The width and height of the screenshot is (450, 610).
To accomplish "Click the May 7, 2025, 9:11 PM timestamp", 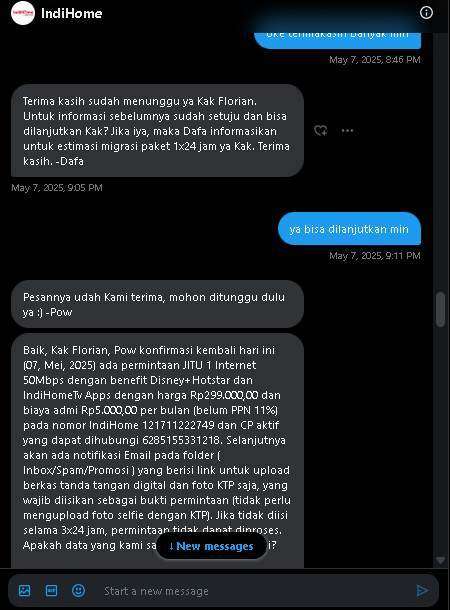I will 375,256.
